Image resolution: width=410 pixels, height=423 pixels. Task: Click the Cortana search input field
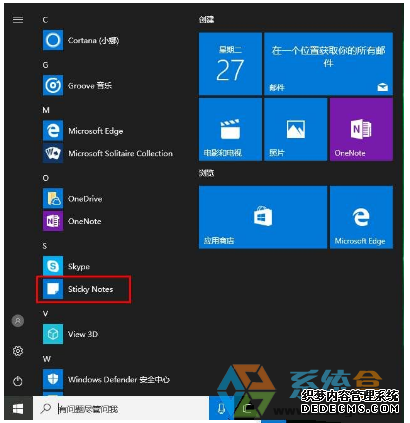[121, 408]
